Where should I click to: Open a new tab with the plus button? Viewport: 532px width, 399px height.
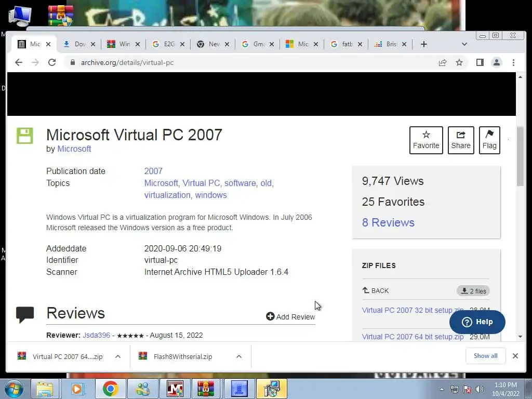coord(424,44)
